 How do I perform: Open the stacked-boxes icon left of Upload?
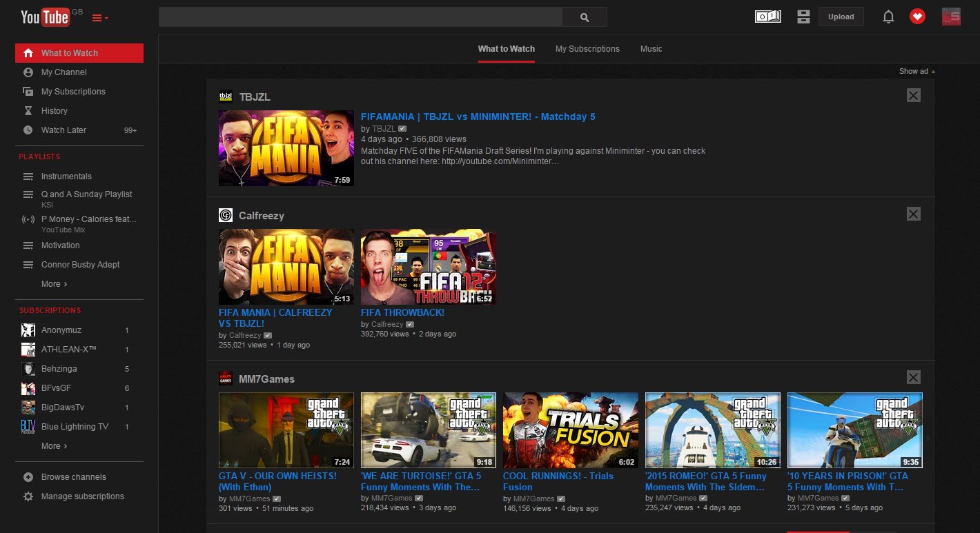[803, 17]
